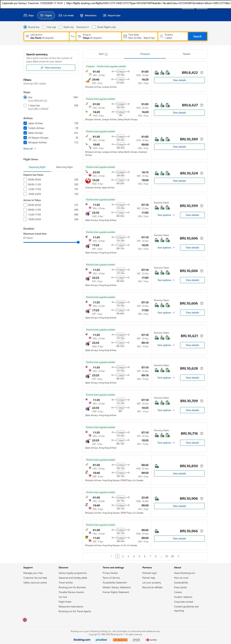Uncheck the Turkish Airlines filter
Viewport: 231px width, 644px height.
pyautogui.click(x=25, y=128)
